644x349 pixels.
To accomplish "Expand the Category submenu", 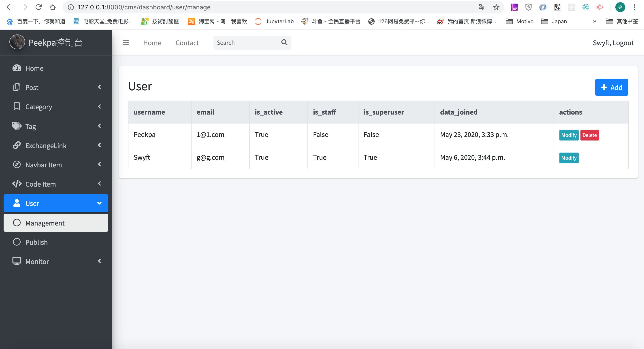I will click(x=100, y=106).
